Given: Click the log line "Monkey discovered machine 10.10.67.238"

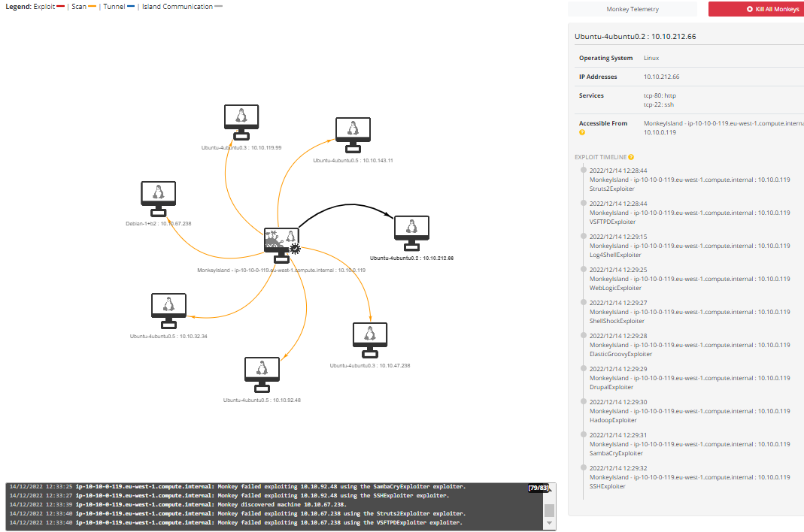Looking at the screenshot, I should (178, 505).
